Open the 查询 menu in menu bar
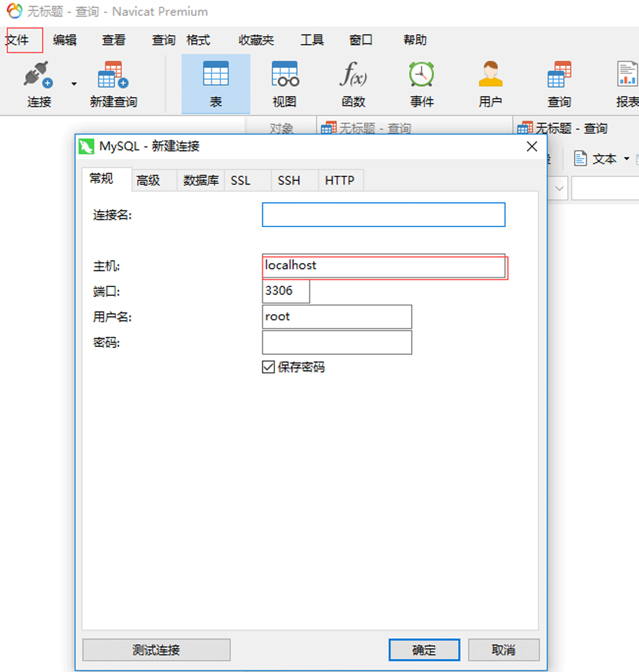The height and width of the screenshot is (672, 639). coord(164,40)
